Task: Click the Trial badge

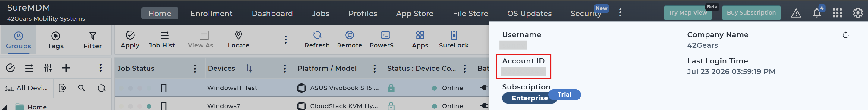Action: tap(565, 95)
